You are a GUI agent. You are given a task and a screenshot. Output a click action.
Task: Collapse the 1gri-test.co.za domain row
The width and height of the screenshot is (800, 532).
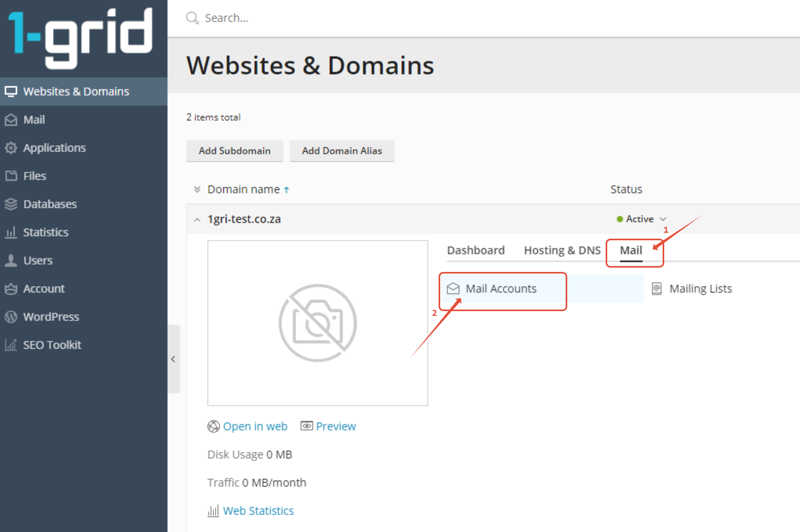tap(197, 220)
